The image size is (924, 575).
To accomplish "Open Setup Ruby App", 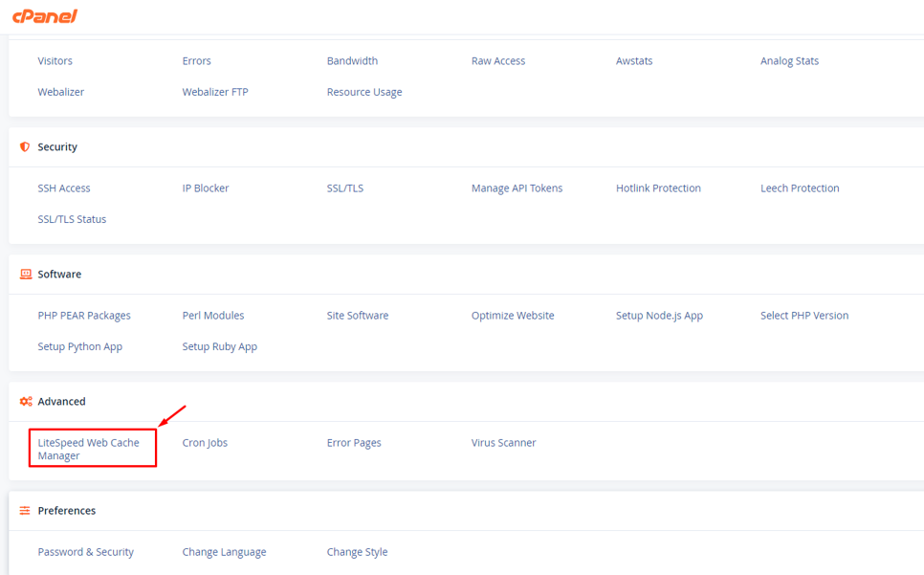I will coord(219,346).
